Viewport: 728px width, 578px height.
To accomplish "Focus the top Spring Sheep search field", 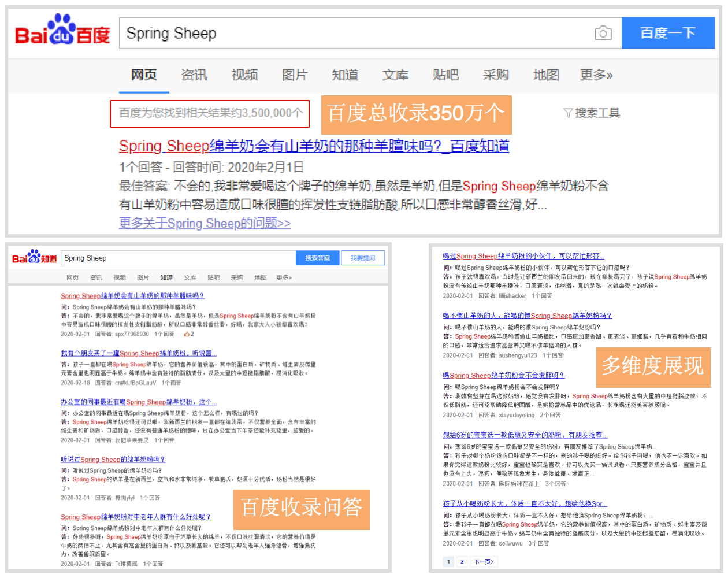I will point(370,33).
